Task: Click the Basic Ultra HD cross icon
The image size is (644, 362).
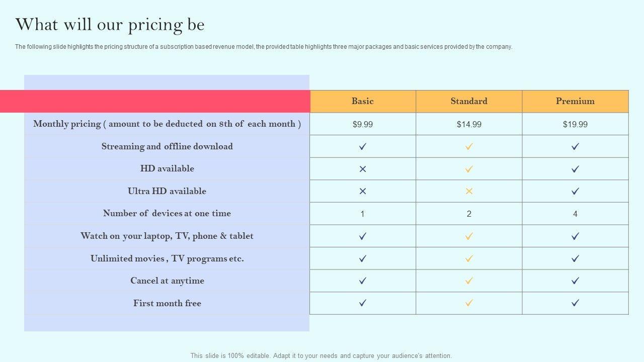Action: click(x=363, y=191)
